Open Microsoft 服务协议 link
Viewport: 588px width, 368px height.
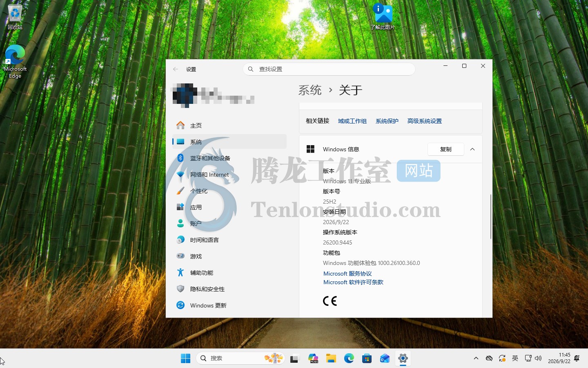(x=347, y=274)
